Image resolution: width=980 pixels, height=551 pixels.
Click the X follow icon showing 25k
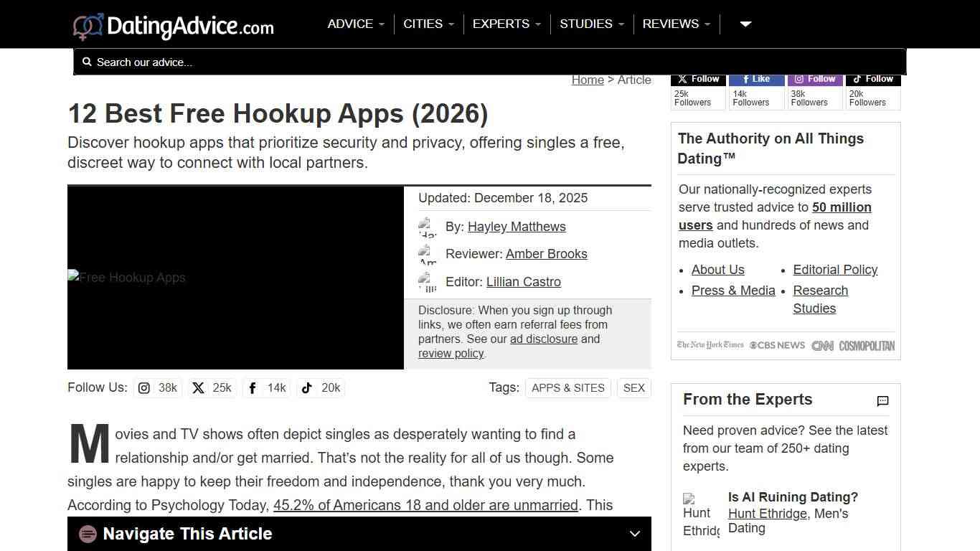click(x=198, y=387)
